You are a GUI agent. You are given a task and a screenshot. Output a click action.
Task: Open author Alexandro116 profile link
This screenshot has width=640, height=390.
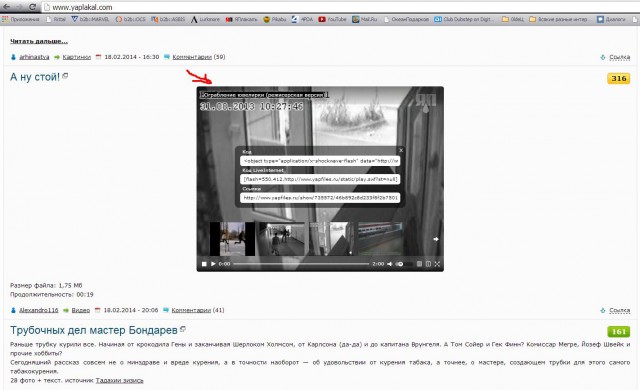[x=39, y=310]
